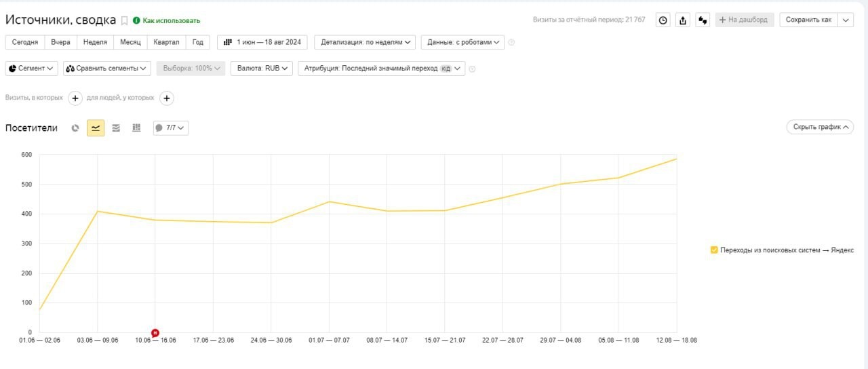This screenshot has width=868, height=369.
Task: Uncheck the Yandex search traffic legend checkbox
Action: point(714,250)
